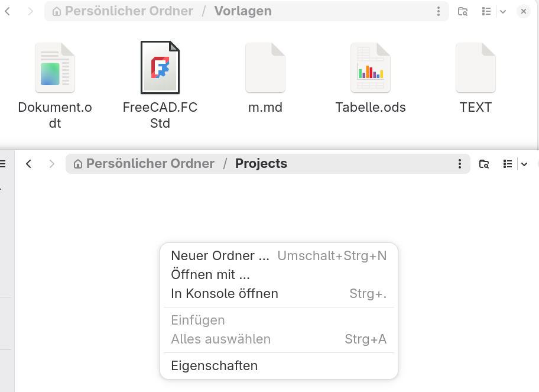Click "Eigenschaften" in the context menu
Screen dimensions: 539x392
[215, 365]
